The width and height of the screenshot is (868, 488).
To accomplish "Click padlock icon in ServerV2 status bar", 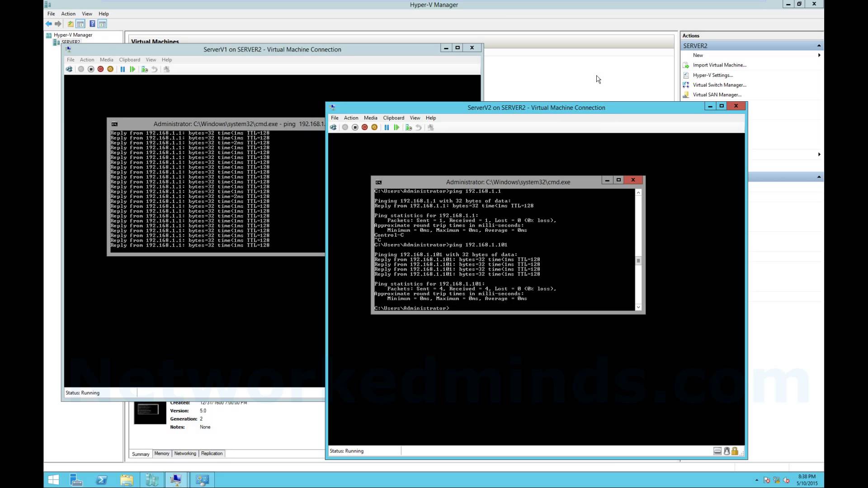I will (735, 451).
